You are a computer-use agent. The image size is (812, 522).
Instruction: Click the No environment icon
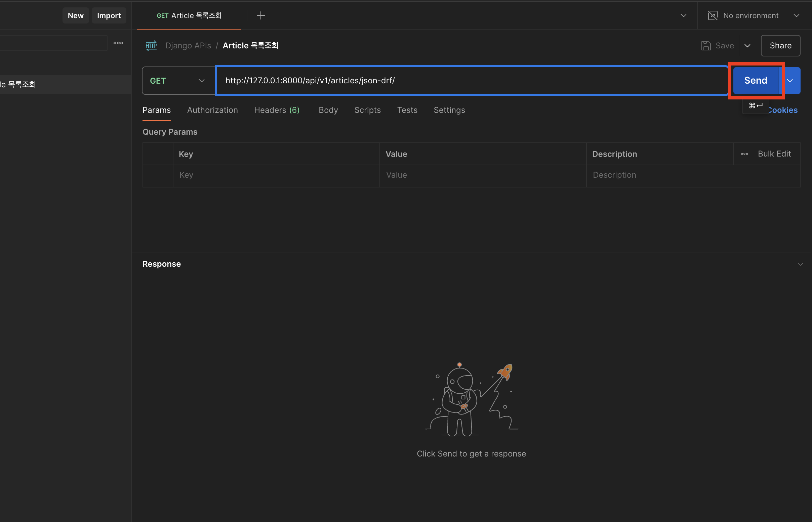point(713,15)
